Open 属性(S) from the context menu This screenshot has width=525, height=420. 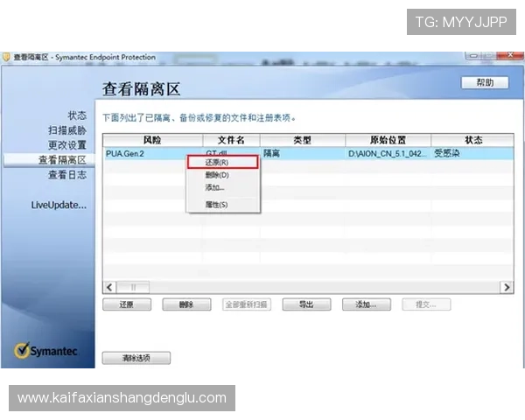[x=216, y=204]
